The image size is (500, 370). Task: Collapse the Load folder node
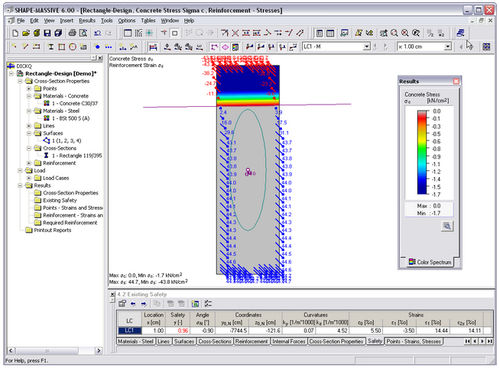20,171
